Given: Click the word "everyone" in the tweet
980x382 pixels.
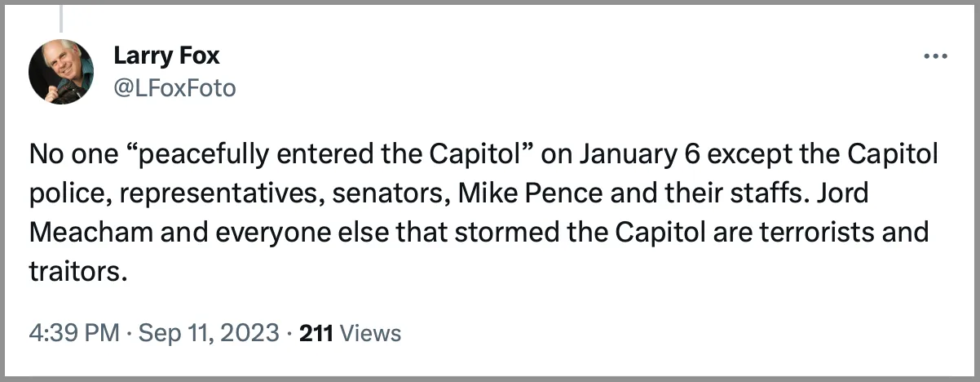Looking at the screenshot, I should point(270,232).
